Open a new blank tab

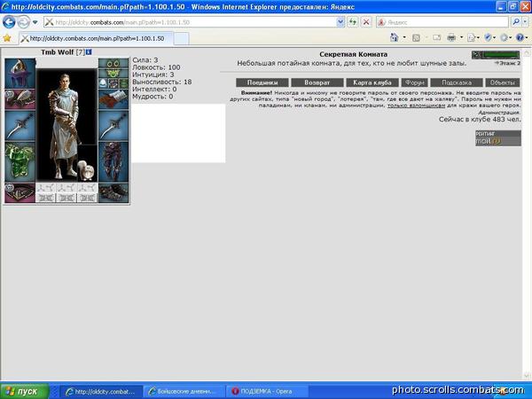(181, 39)
